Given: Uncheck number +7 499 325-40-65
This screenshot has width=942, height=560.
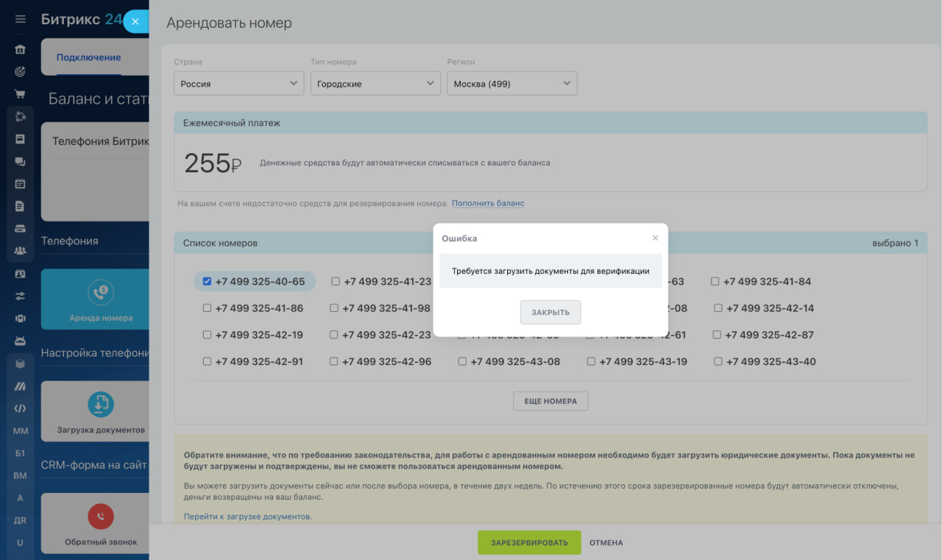Looking at the screenshot, I should (208, 281).
